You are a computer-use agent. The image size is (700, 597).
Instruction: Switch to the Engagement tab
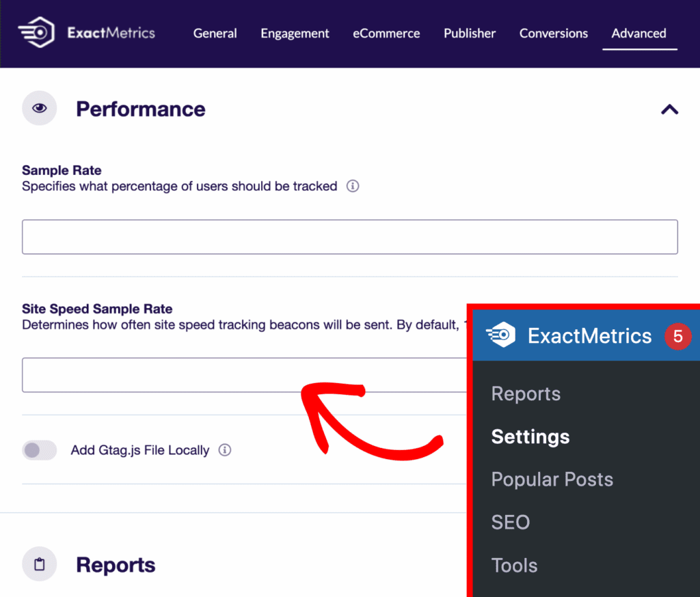click(295, 33)
